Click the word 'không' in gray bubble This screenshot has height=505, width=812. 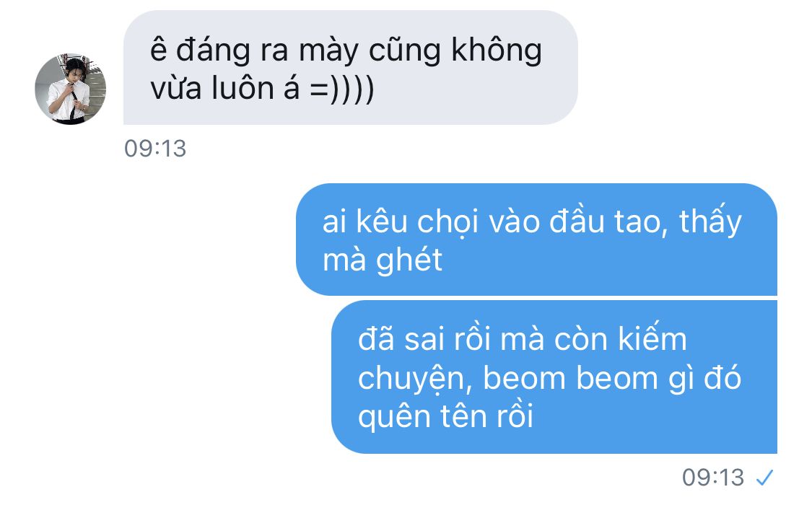497,51
